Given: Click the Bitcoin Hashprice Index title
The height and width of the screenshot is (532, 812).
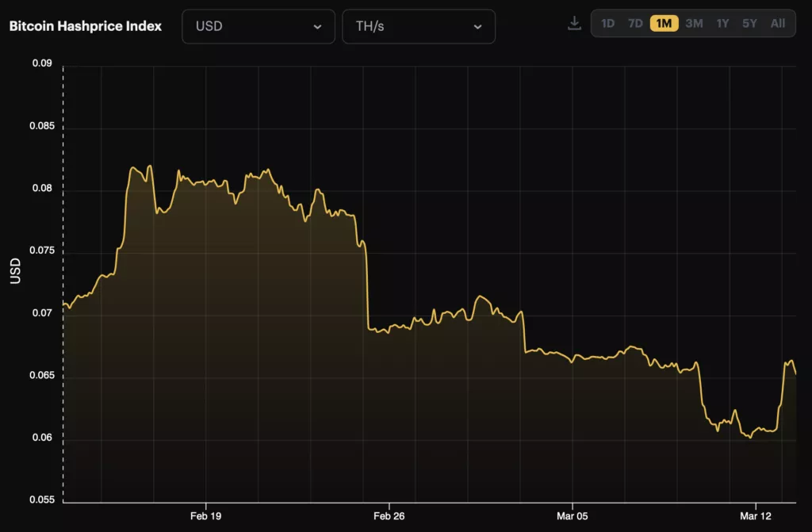Looking at the screenshot, I should pos(86,26).
